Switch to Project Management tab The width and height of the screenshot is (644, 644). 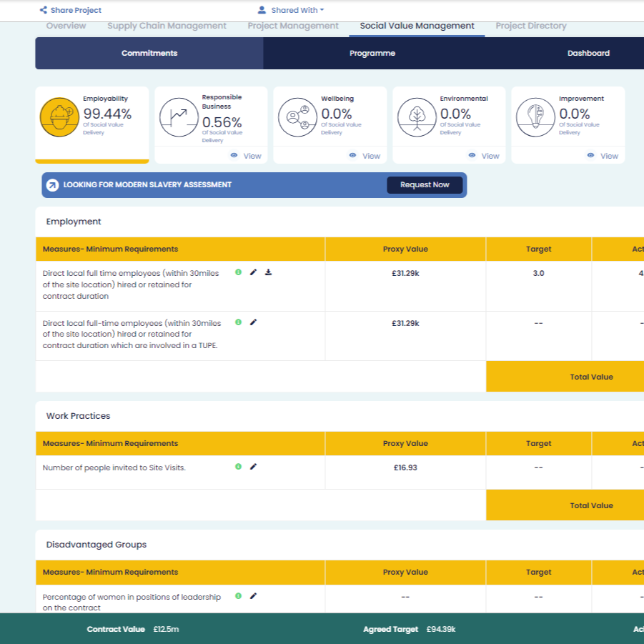[x=293, y=26]
